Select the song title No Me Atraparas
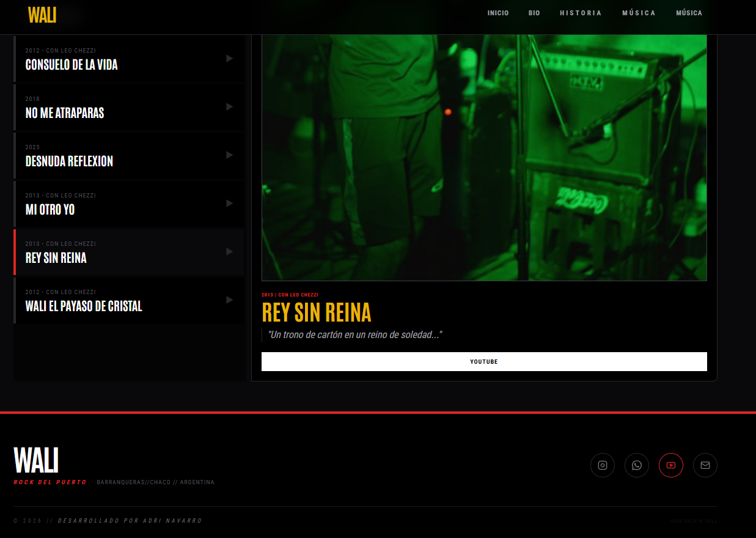Viewport: 756px width, 538px height. 65,113
